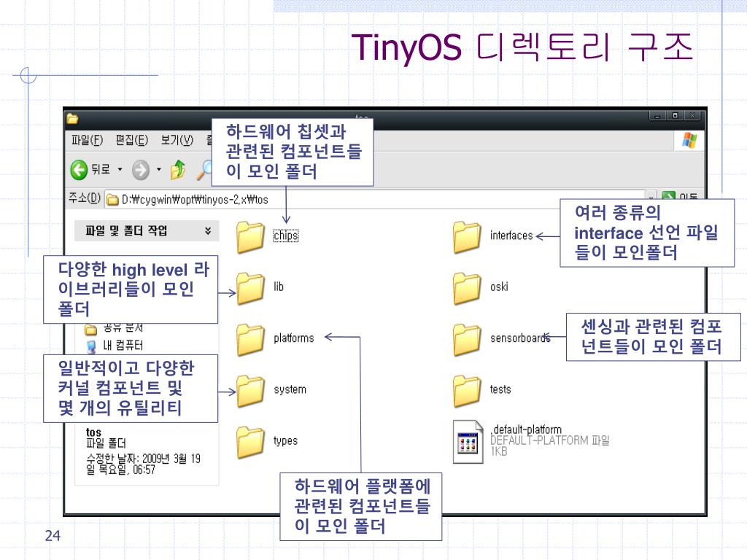Open the Forward button history dropdown
Viewport: 747px width, 560px height.
pos(159,169)
